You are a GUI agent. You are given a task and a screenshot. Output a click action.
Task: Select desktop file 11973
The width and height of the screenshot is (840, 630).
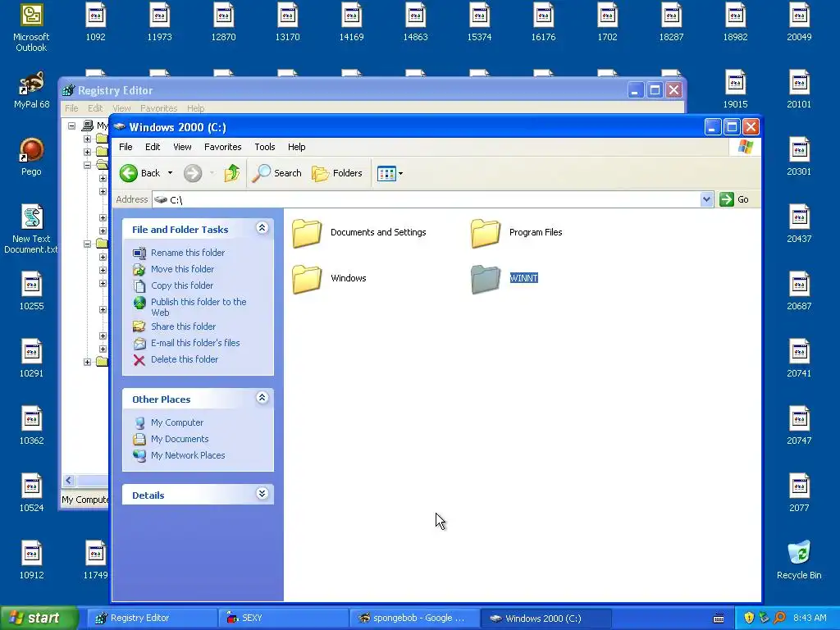[x=160, y=22]
